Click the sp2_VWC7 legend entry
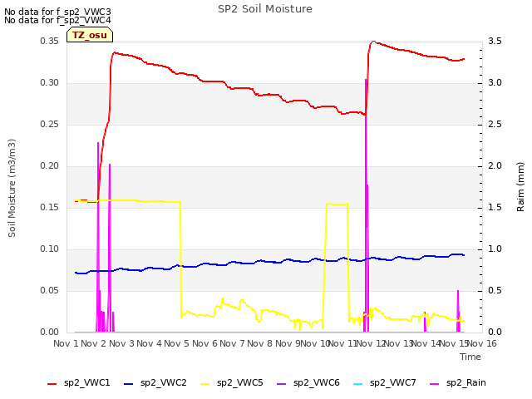 pos(385,383)
